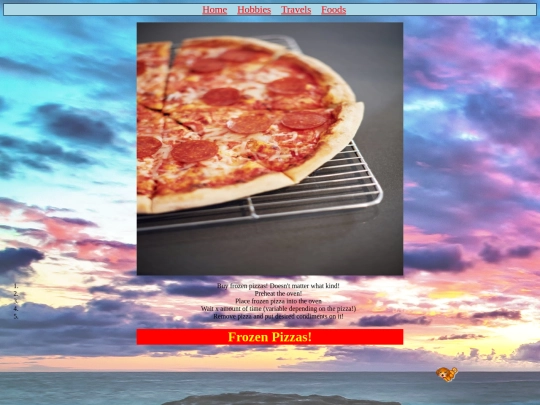The height and width of the screenshot is (405, 540).
Task: Click the red Frozen Pizzas! banner
Action: pos(270,337)
